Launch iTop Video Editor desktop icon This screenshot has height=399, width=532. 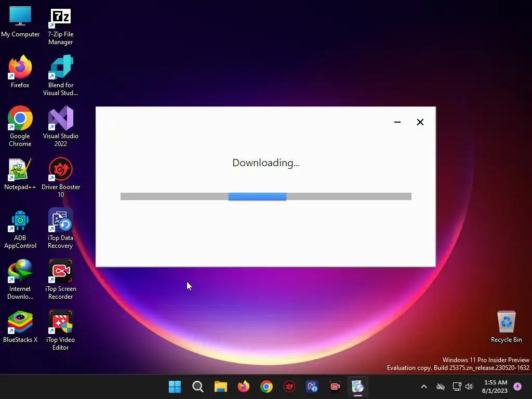point(60,330)
